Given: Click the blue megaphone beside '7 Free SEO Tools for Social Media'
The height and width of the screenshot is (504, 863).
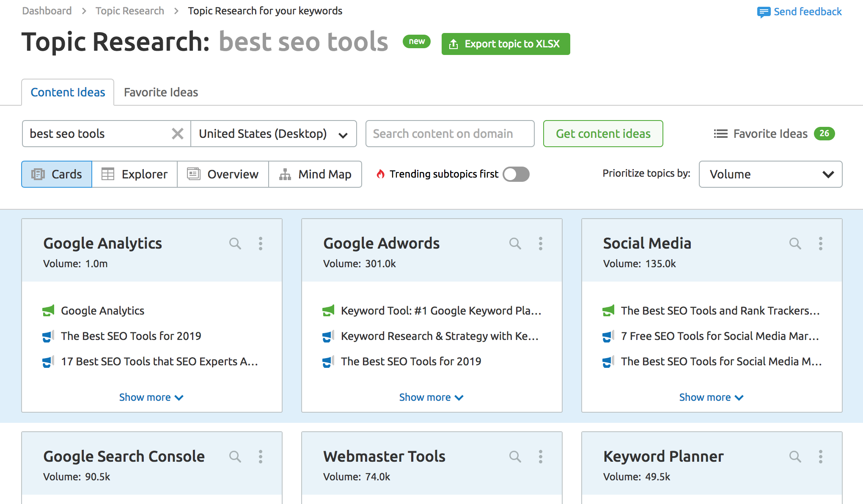Looking at the screenshot, I should pos(608,336).
